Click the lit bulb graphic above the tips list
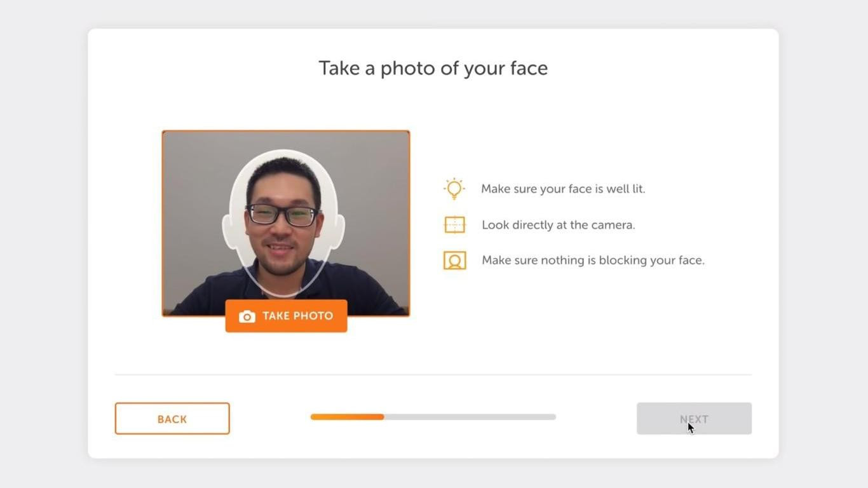The image size is (868, 488). 454,188
